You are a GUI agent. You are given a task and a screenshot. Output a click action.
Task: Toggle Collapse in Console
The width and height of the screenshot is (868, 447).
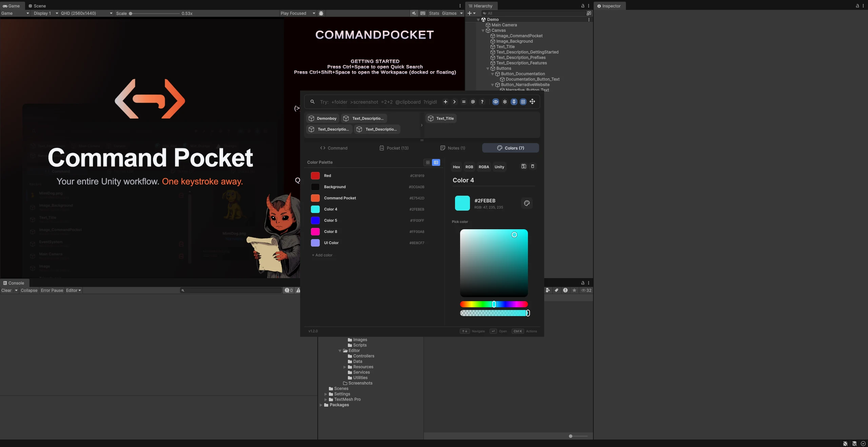coord(29,290)
